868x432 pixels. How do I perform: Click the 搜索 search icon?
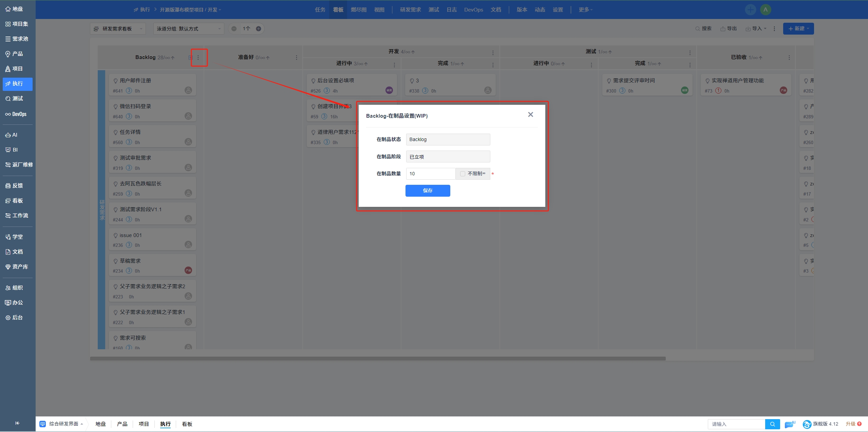[x=698, y=29]
